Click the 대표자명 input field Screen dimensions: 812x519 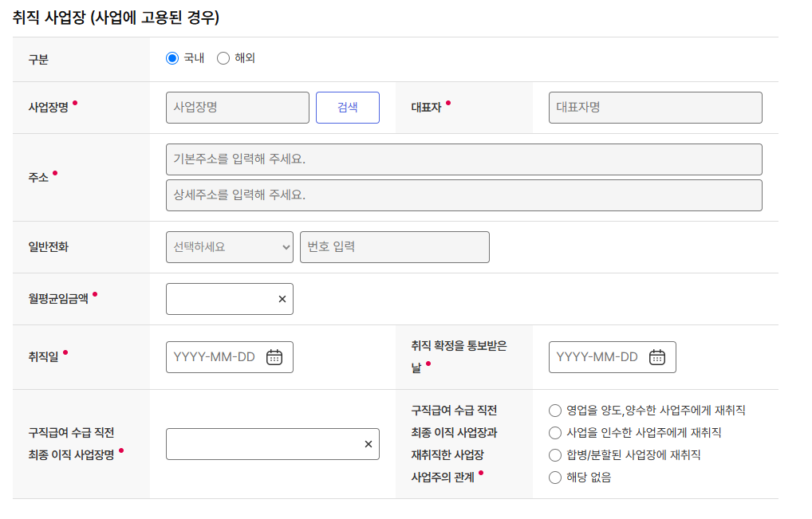pyautogui.click(x=655, y=108)
